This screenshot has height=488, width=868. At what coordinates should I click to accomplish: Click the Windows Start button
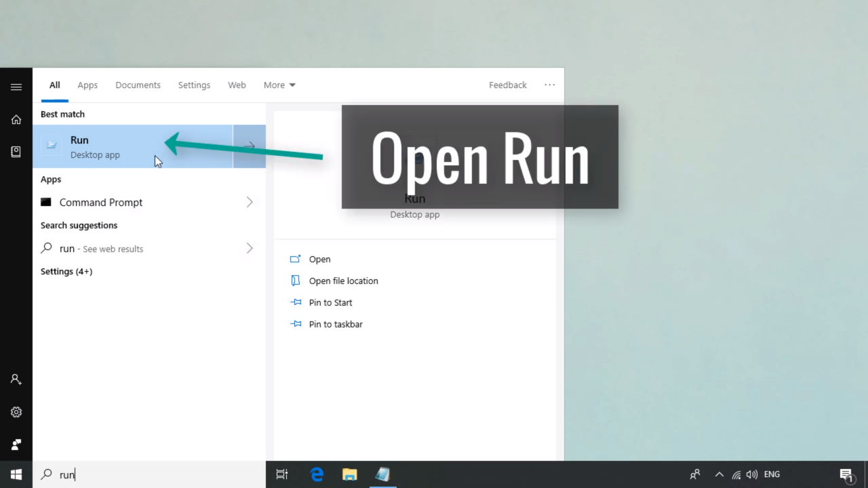tap(16, 474)
